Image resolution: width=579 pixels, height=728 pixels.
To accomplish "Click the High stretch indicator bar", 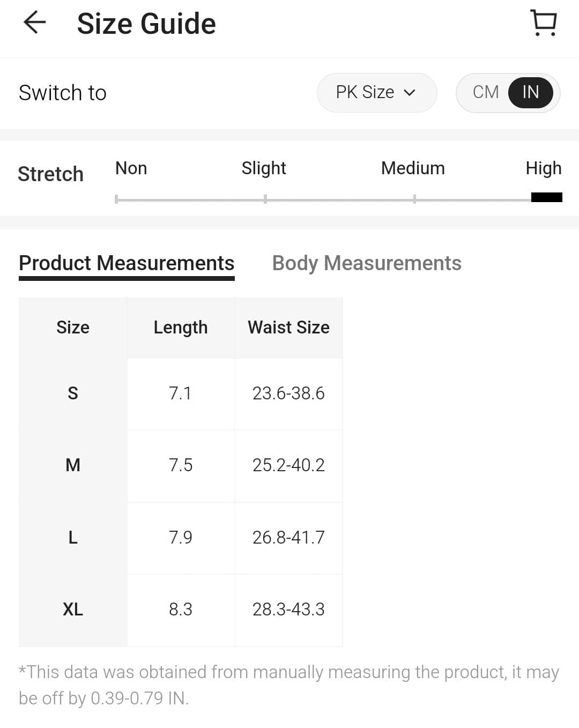I will click(546, 197).
